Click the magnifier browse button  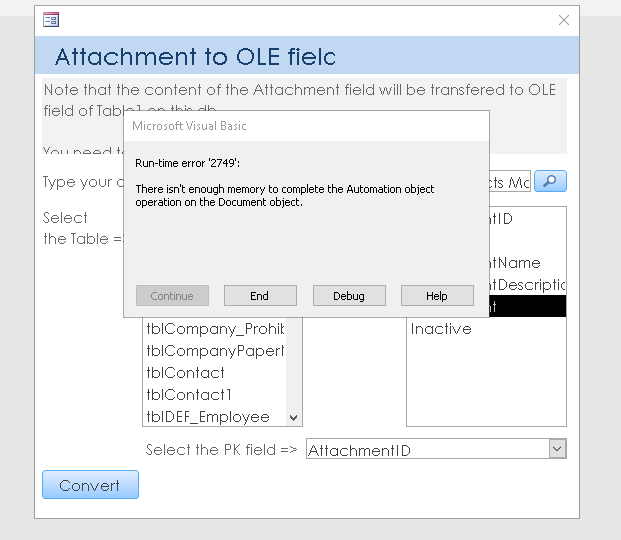tap(550, 181)
